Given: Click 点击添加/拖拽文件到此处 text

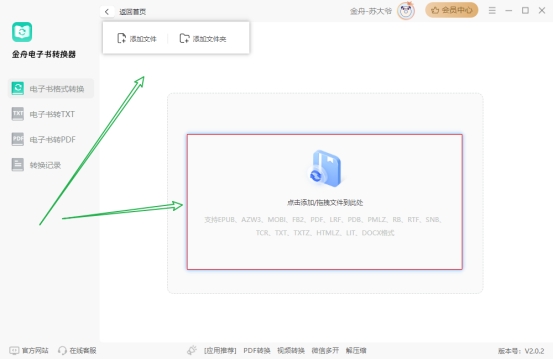Looking at the screenshot, I should point(325,203).
